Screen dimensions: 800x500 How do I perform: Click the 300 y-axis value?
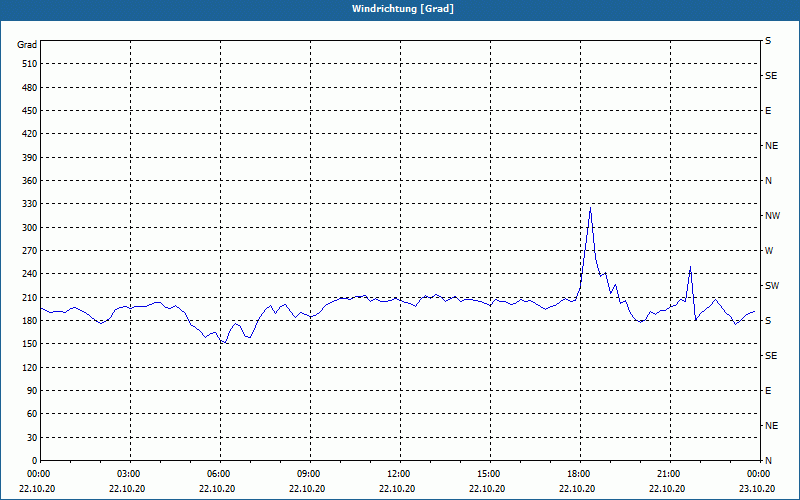point(30,228)
